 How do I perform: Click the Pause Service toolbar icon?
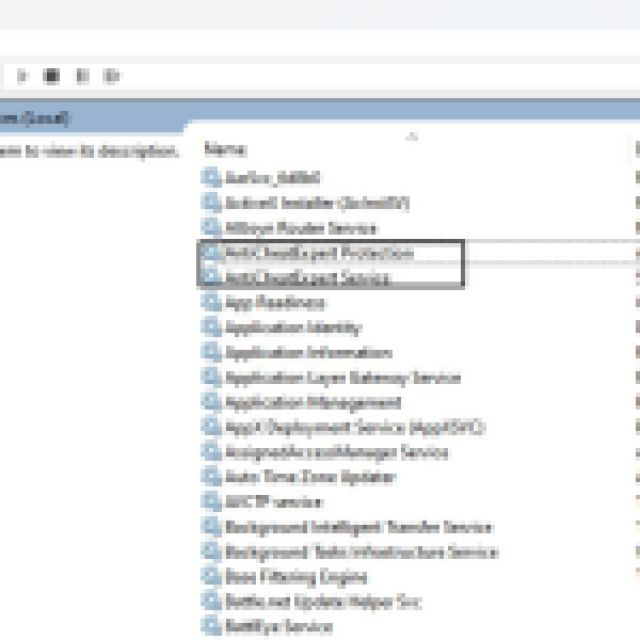[x=82, y=76]
